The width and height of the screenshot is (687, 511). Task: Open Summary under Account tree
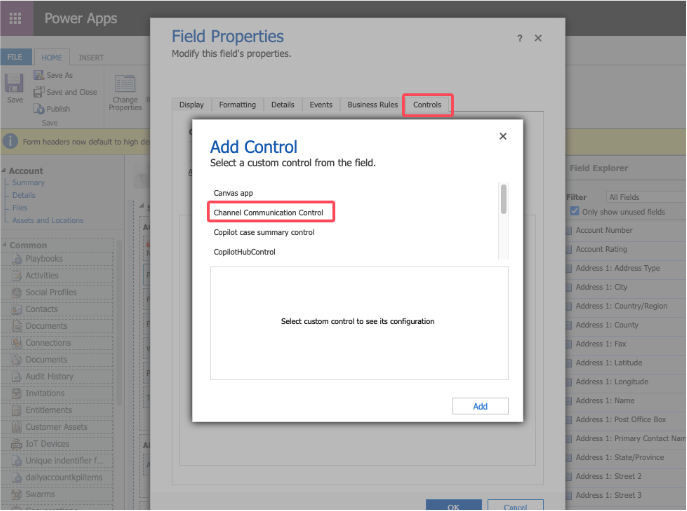coord(28,182)
